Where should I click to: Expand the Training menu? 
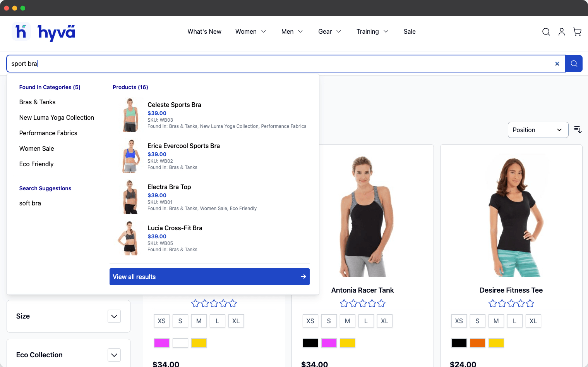pyautogui.click(x=372, y=32)
